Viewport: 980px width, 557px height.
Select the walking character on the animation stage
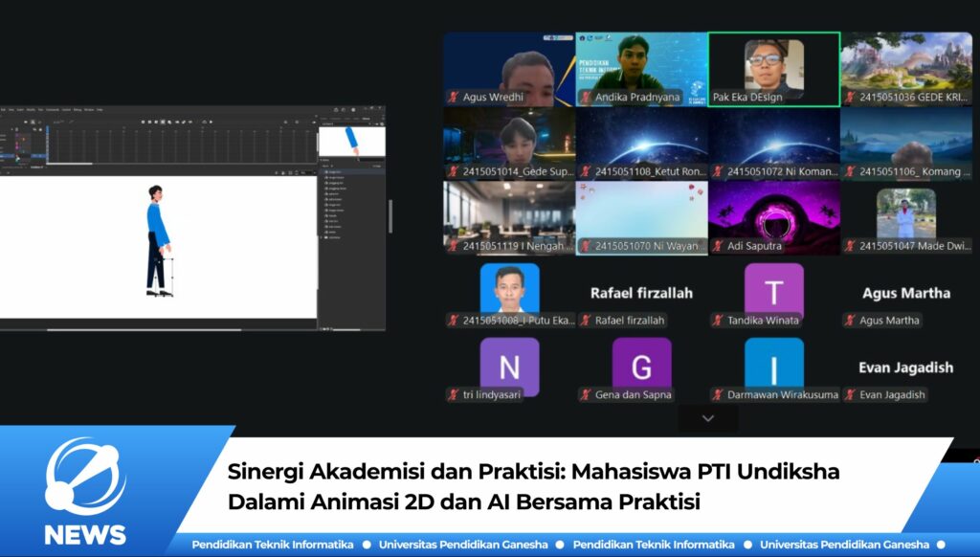pos(158,240)
